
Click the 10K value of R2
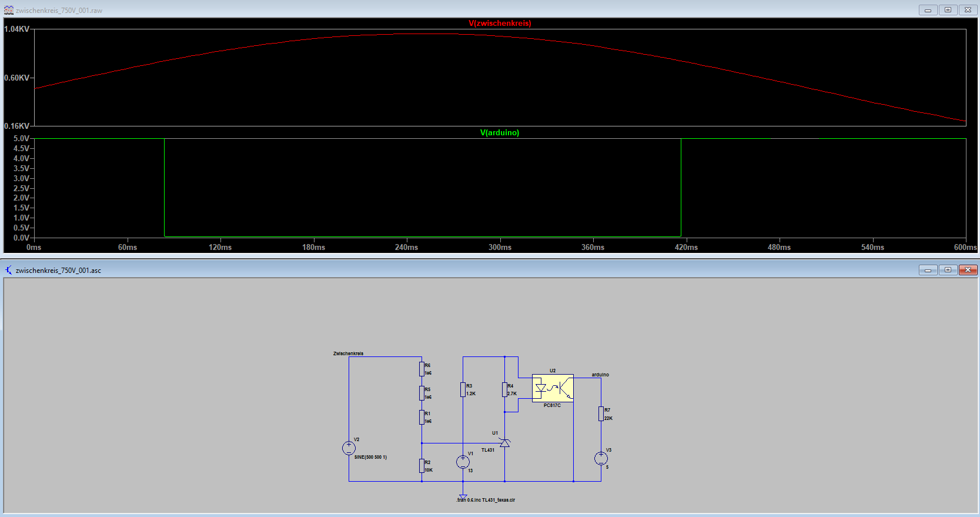pos(429,470)
